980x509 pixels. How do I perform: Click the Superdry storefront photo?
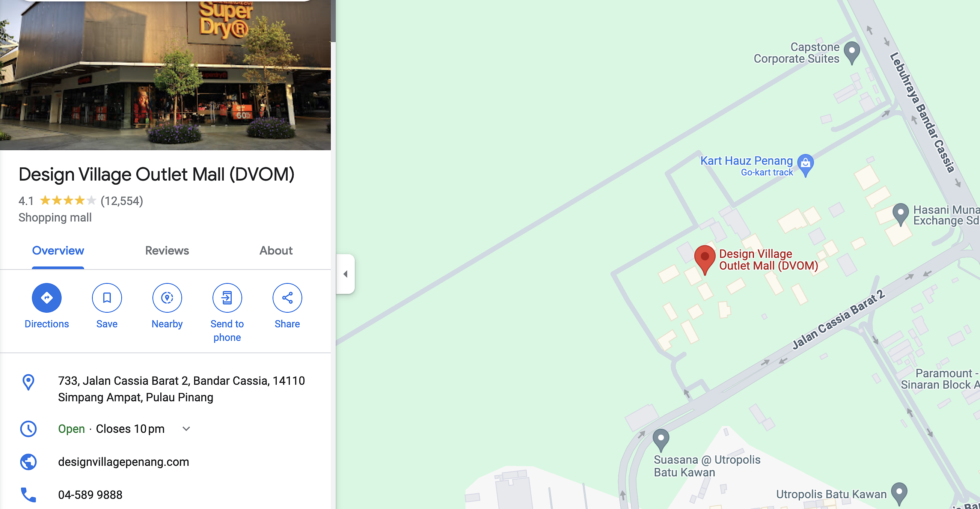[x=165, y=75]
